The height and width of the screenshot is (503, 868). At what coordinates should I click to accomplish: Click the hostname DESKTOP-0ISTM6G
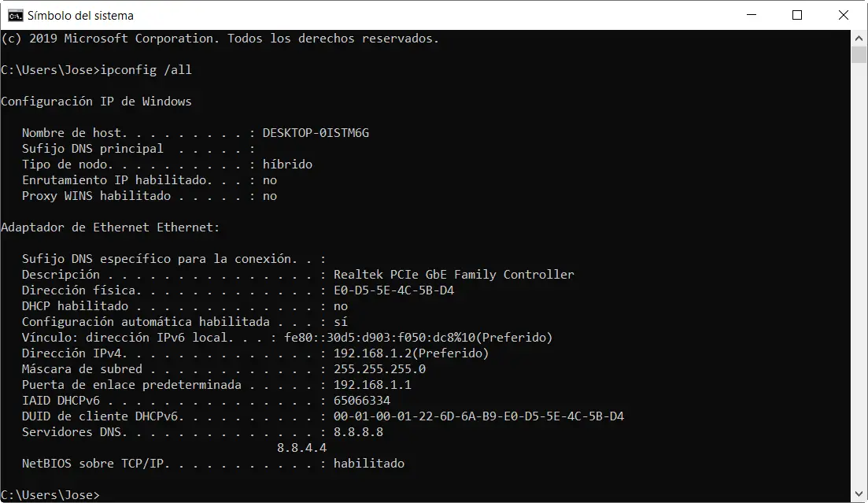click(316, 133)
